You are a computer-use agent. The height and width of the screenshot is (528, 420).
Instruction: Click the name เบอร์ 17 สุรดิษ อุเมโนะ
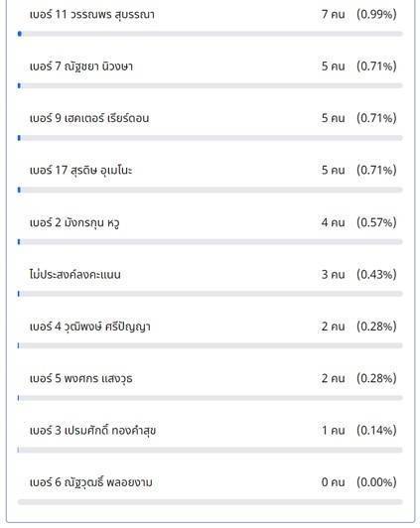[80, 171]
